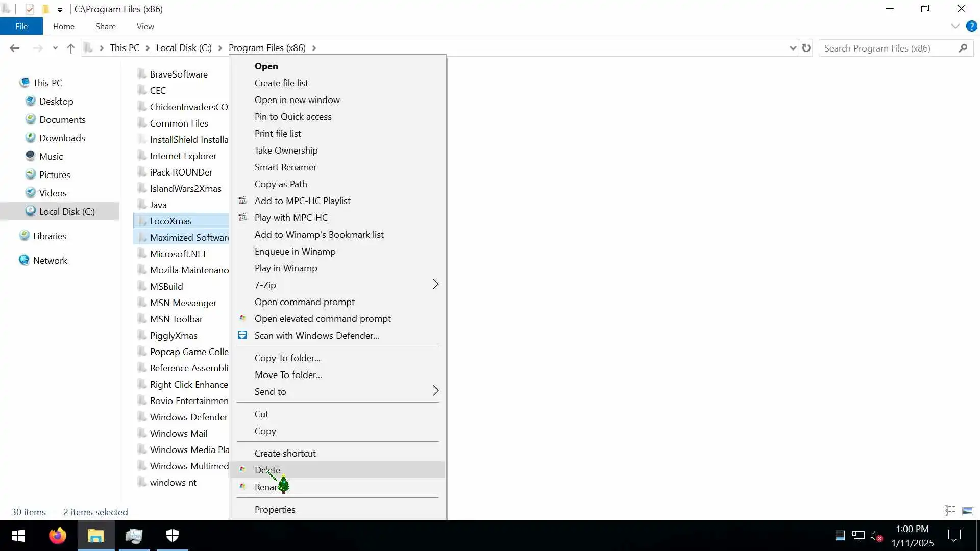Viewport: 980px width, 551px height.
Task: Choose Delete in the context menu
Action: coord(267,470)
